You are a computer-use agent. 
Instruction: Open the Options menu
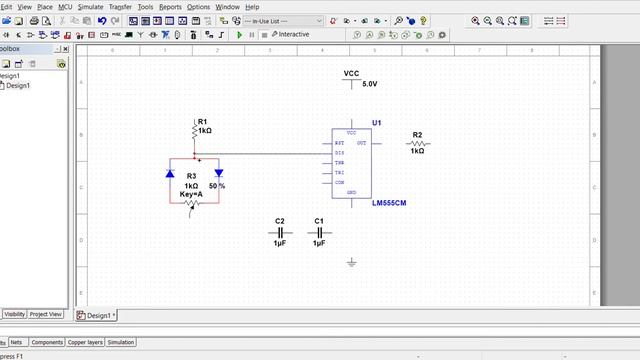198,7
